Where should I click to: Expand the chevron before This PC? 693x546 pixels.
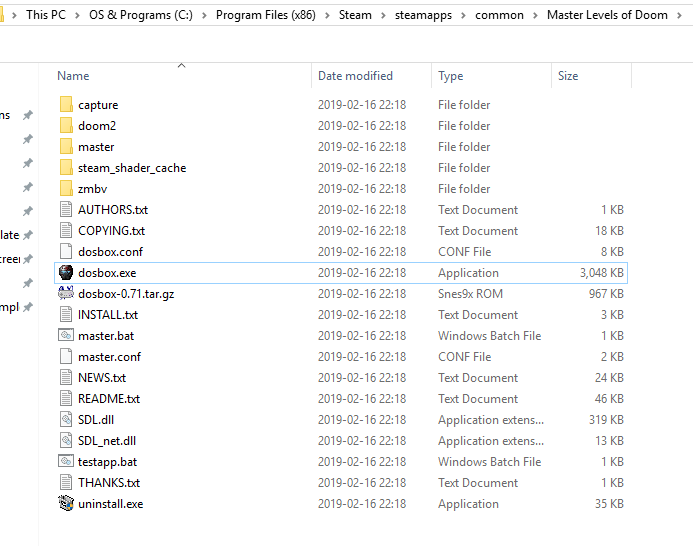[14, 15]
